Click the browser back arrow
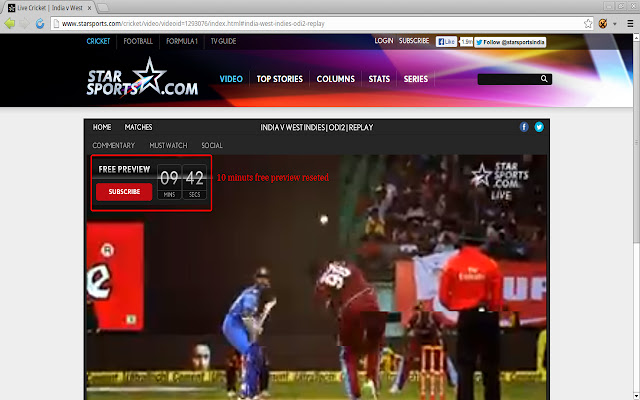The image size is (640, 400). (10, 23)
